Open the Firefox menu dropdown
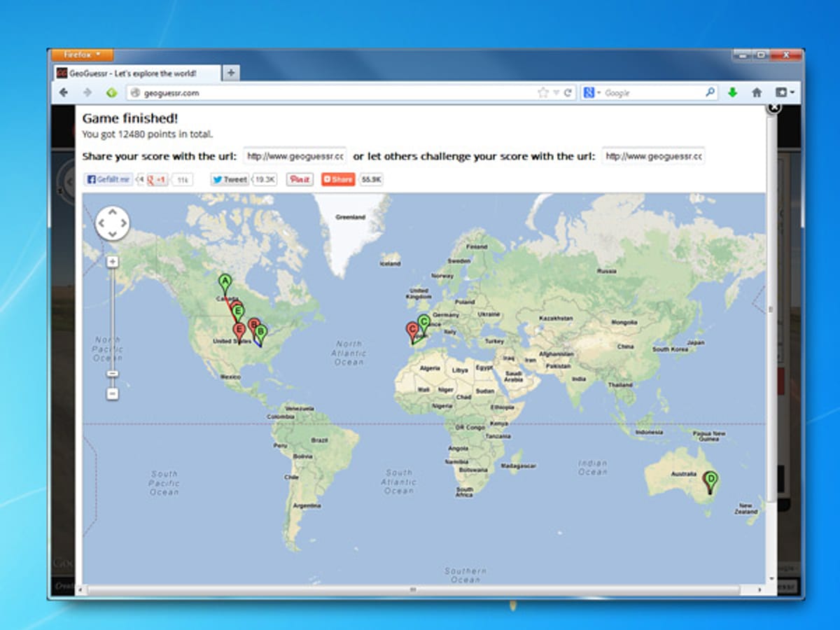 pyautogui.click(x=79, y=55)
